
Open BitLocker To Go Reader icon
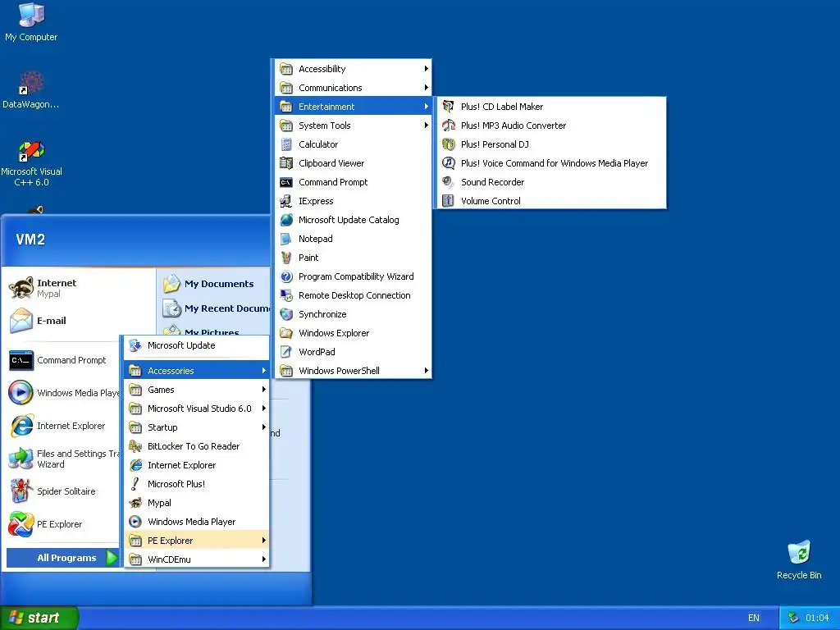point(135,446)
